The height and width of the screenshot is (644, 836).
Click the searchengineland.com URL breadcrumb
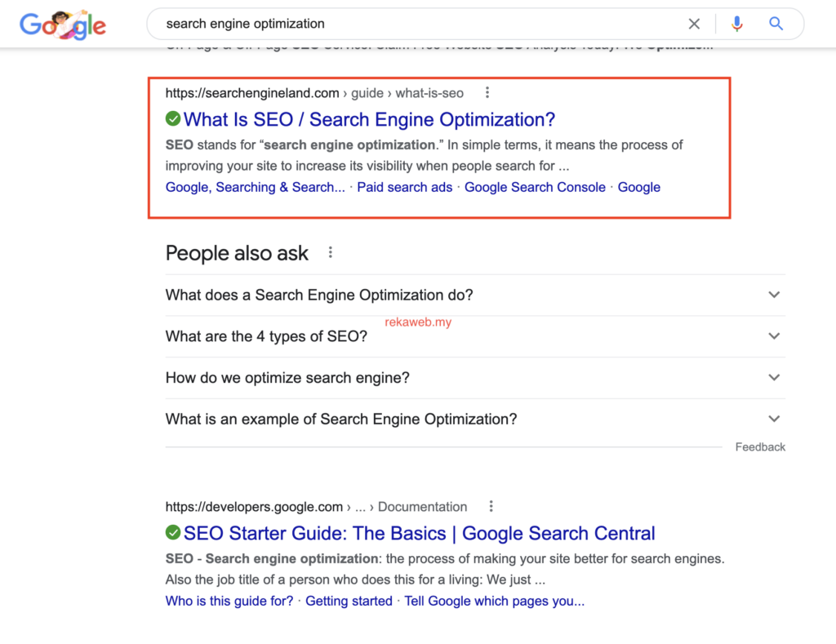click(x=314, y=93)
